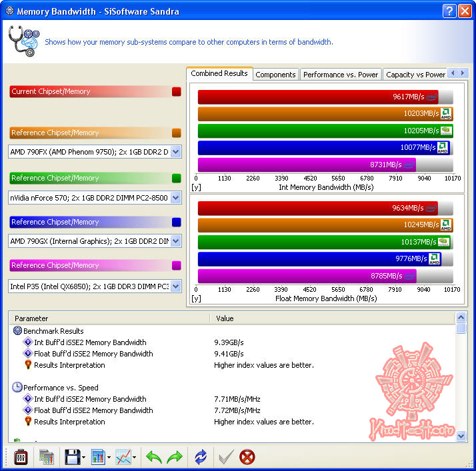Click the red Cancel circle icon
This screenshot has width=476, height=471.
pos(247,457)
